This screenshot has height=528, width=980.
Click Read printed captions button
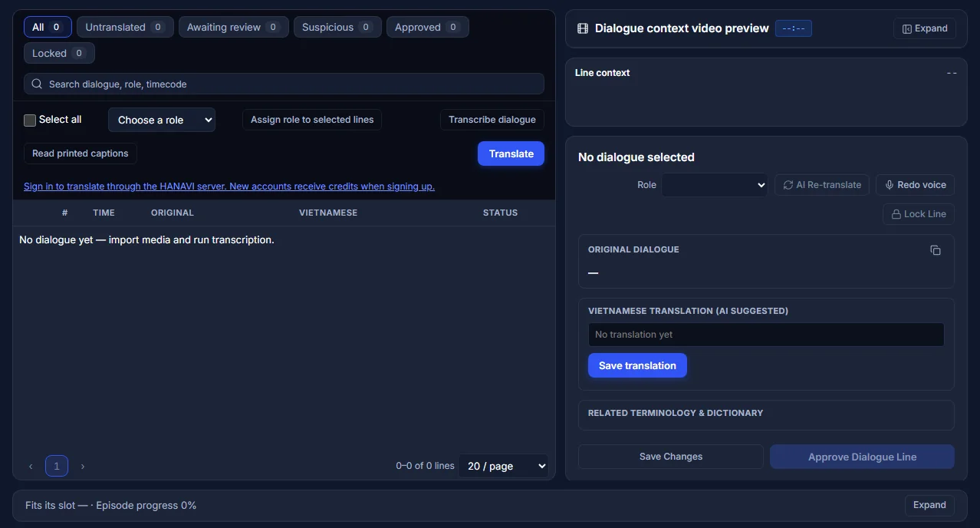coord(81,153)
